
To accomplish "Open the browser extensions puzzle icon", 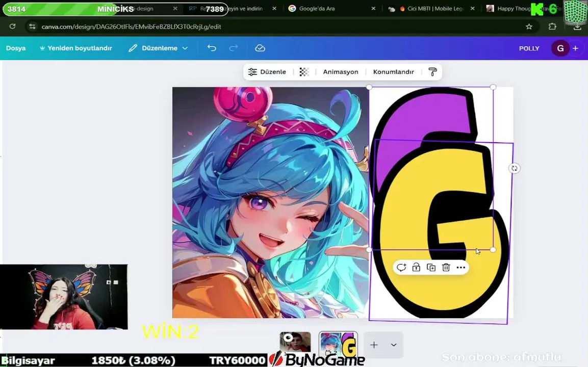I will 552,26.
